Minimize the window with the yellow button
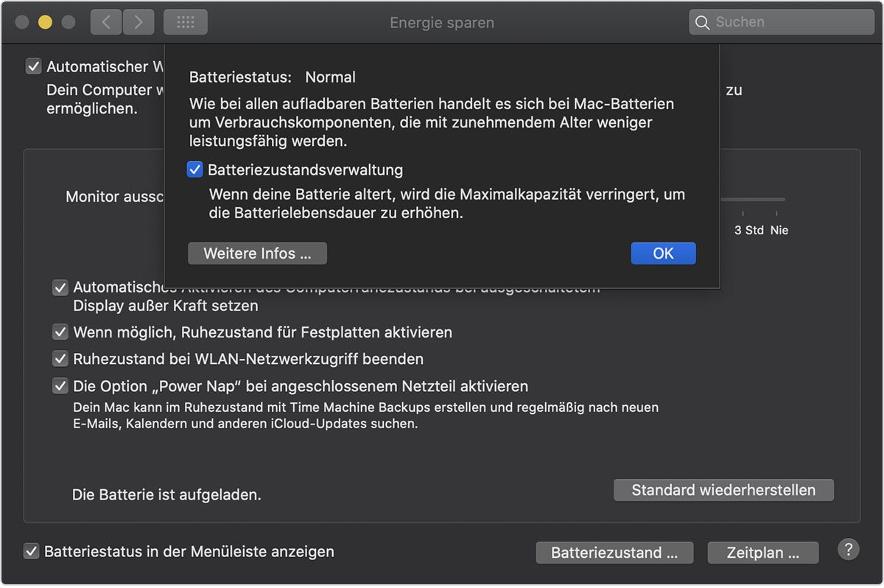The height and width of the screenshot is (588, 884). (x=45, y=22)
